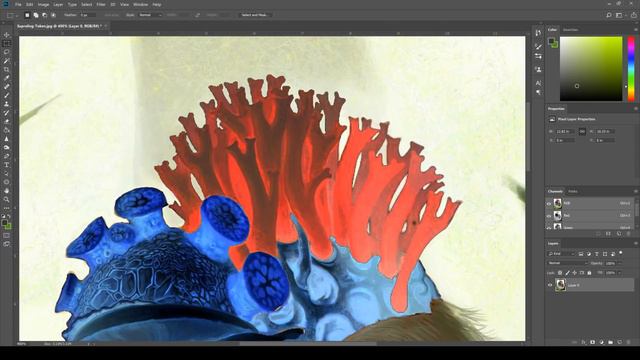Select the Lasso tool
The image size is (640, 360).
tap(7, 52)
